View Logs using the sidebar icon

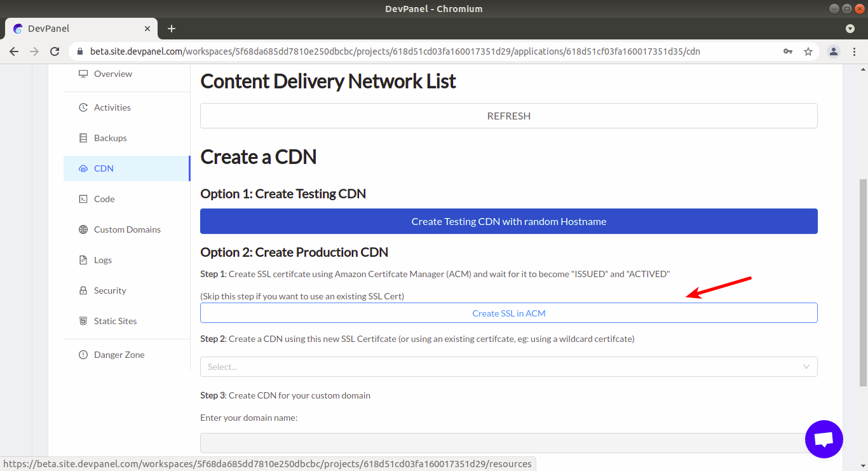click(x=83, y=259)
